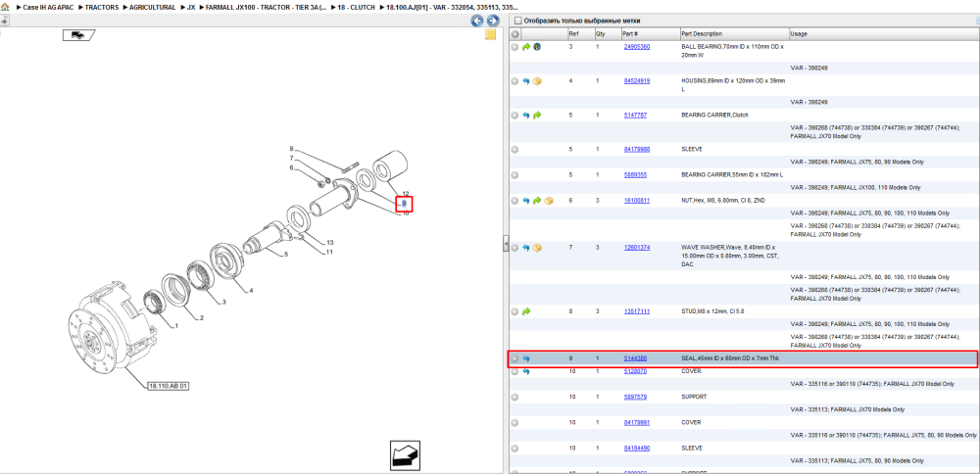Viewport: 980px width, 474px height.
Task: Open part number link 5144380
Action: [x=635, y=359]
